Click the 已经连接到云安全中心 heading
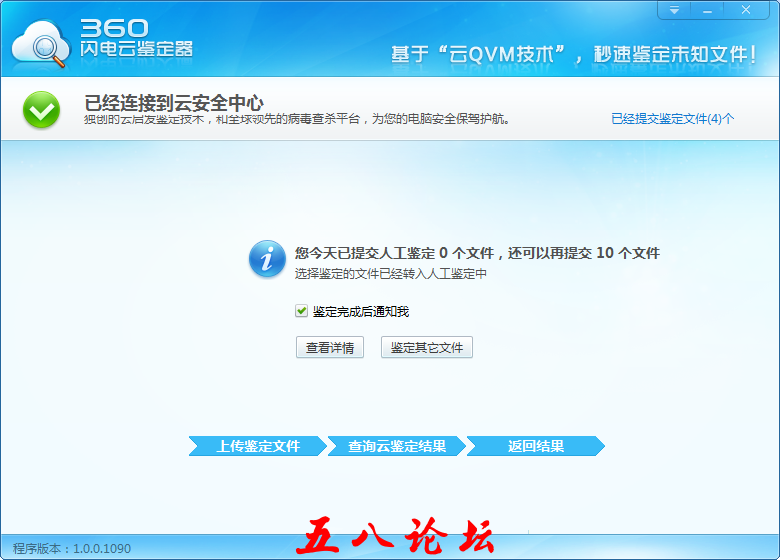This screenshot has width=780, height=560. [174, 102]
